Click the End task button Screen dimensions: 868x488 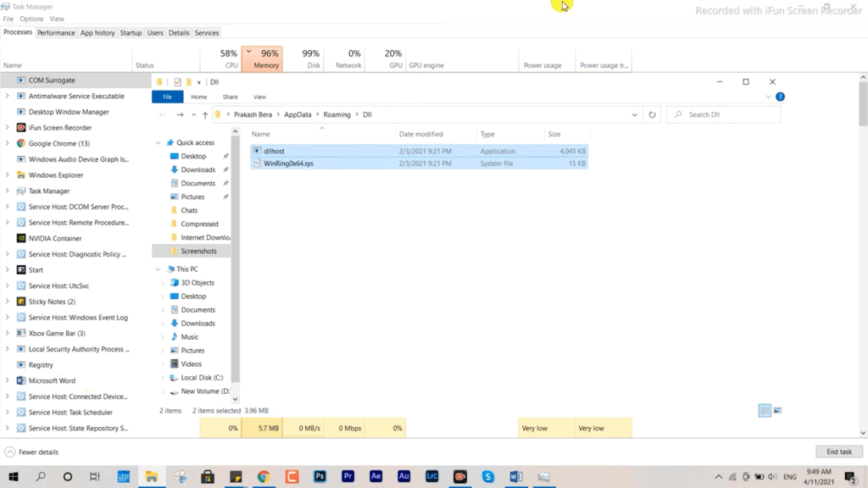point(838,452)
